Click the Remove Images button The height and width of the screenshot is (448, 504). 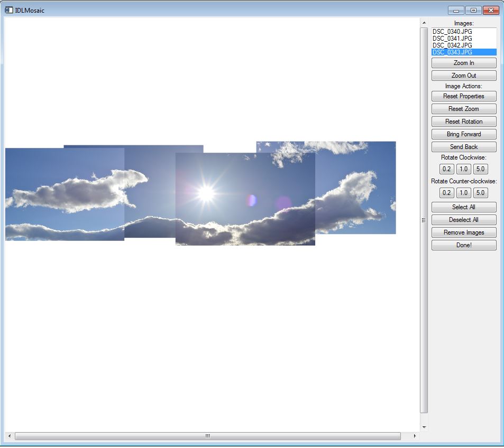pos(463,232)
